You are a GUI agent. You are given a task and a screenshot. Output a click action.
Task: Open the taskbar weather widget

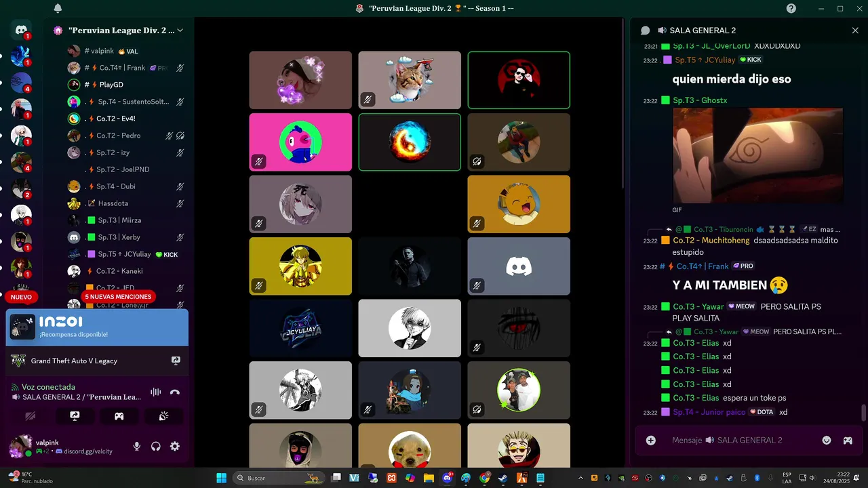click(x=31, y=478)
